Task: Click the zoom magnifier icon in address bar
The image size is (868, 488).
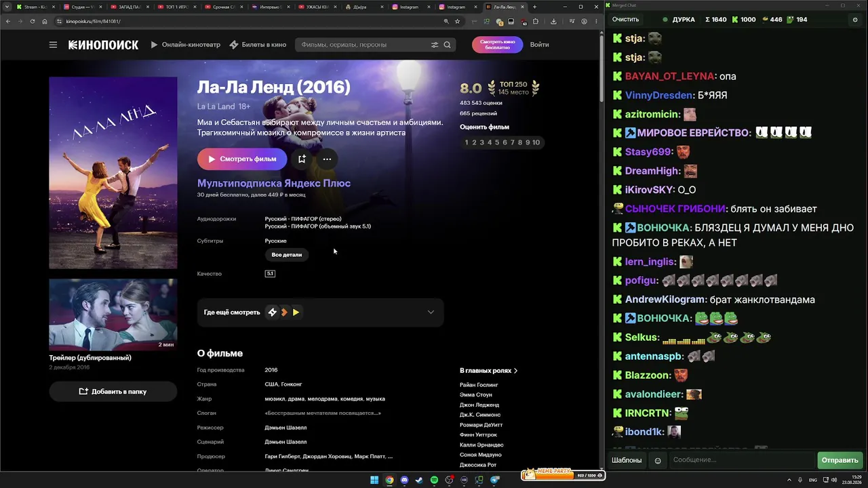Action: click(446, 21)
